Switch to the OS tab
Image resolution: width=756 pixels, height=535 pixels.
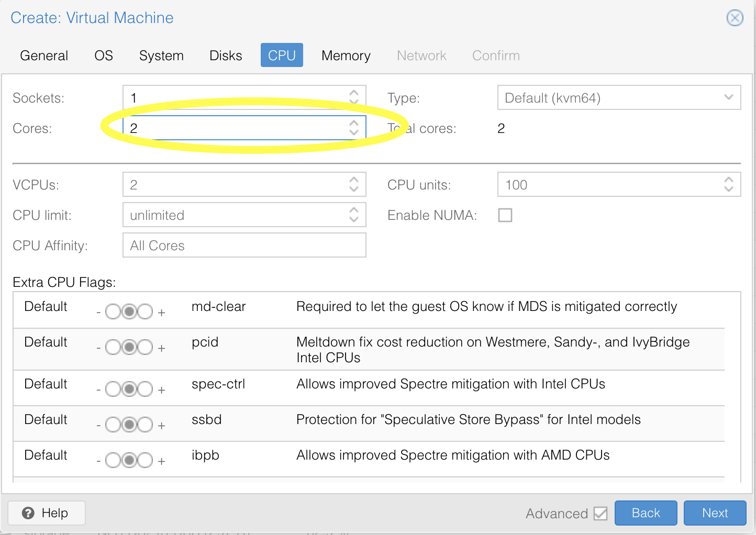coord(104,55)
